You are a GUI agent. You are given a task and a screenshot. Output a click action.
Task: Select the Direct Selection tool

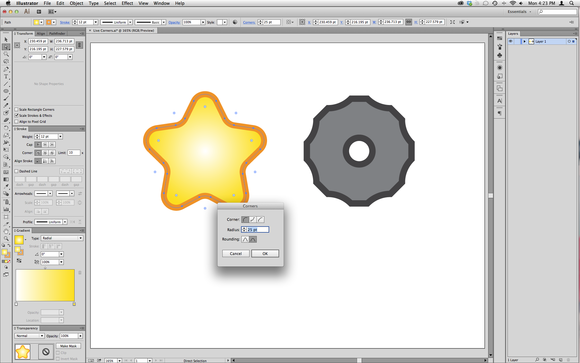[6, 47]
